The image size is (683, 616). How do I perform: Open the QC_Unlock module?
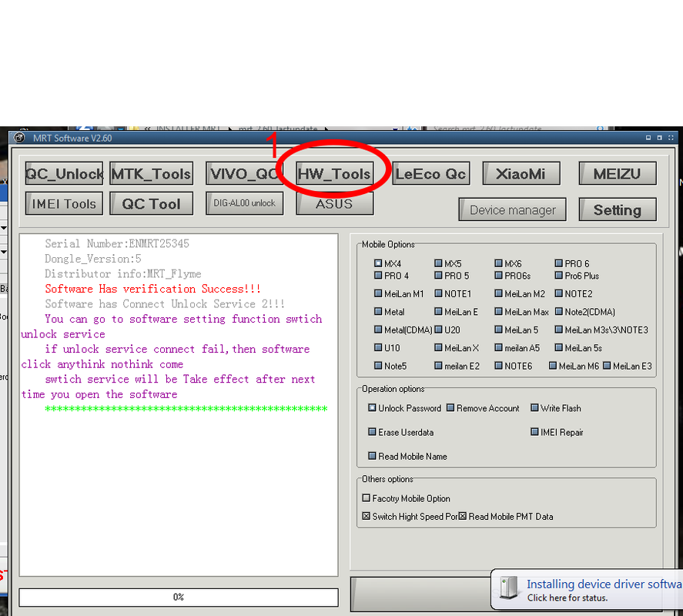coord(64,174)
